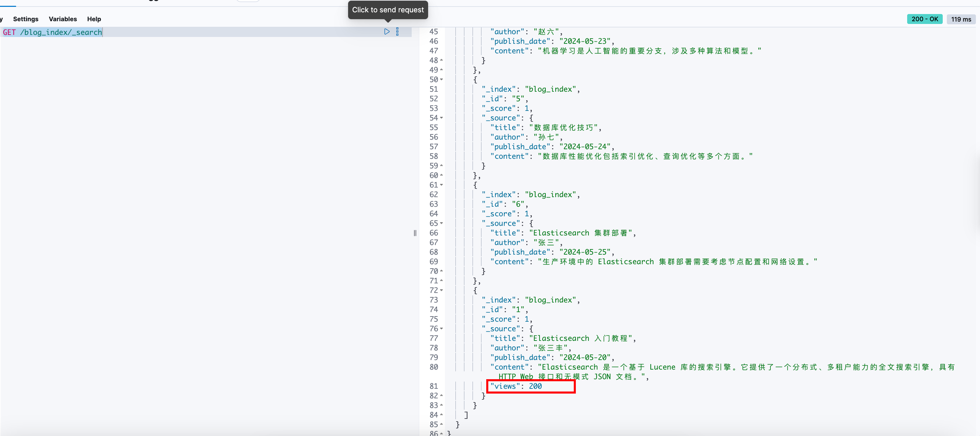
Task: Toggle fold arrow at line 82
Action: pyautogui.click(x=441, y=396)
